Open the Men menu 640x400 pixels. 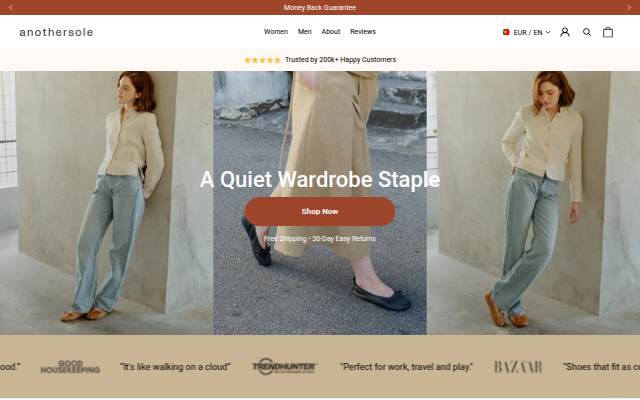(304, 31)
